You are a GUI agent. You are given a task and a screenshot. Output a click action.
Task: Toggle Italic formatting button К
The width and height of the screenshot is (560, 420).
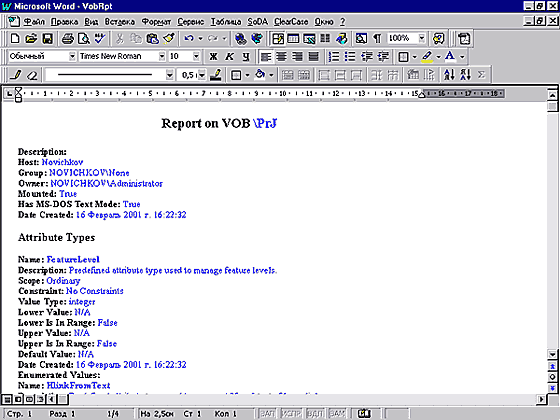[x=229, y=56]
